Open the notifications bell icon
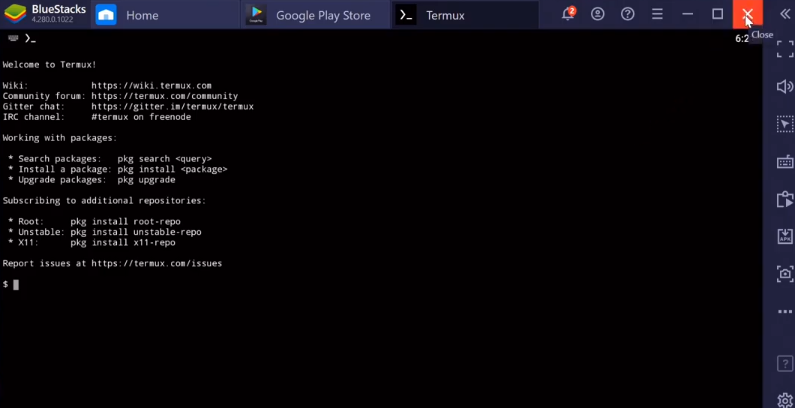795x408 pixels. [568, 14]
